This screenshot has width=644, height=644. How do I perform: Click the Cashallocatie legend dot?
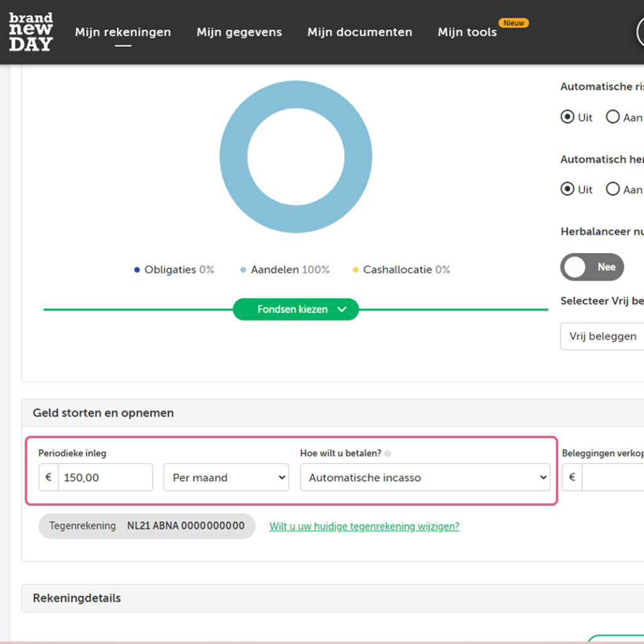(355, 270)
